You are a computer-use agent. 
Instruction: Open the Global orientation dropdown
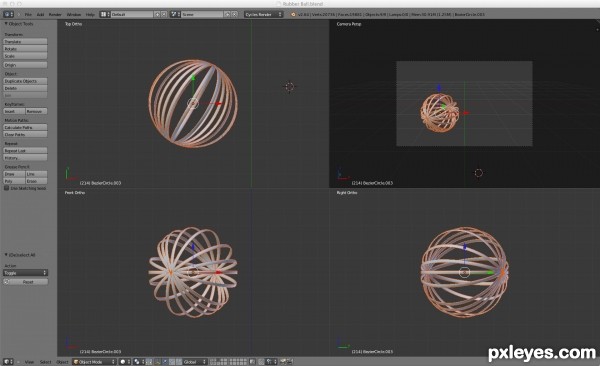tap(195, 362)
